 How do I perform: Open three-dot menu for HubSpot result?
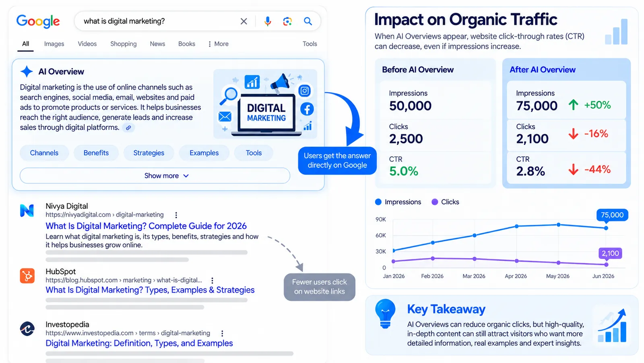pyautogui.click(x=212, y=281)
